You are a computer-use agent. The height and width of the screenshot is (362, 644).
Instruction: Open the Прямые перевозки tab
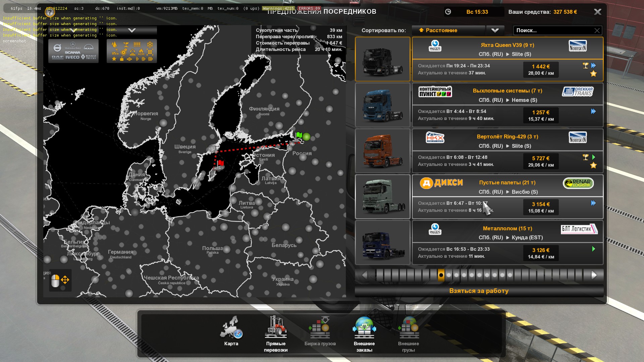[x=276, y=334]
